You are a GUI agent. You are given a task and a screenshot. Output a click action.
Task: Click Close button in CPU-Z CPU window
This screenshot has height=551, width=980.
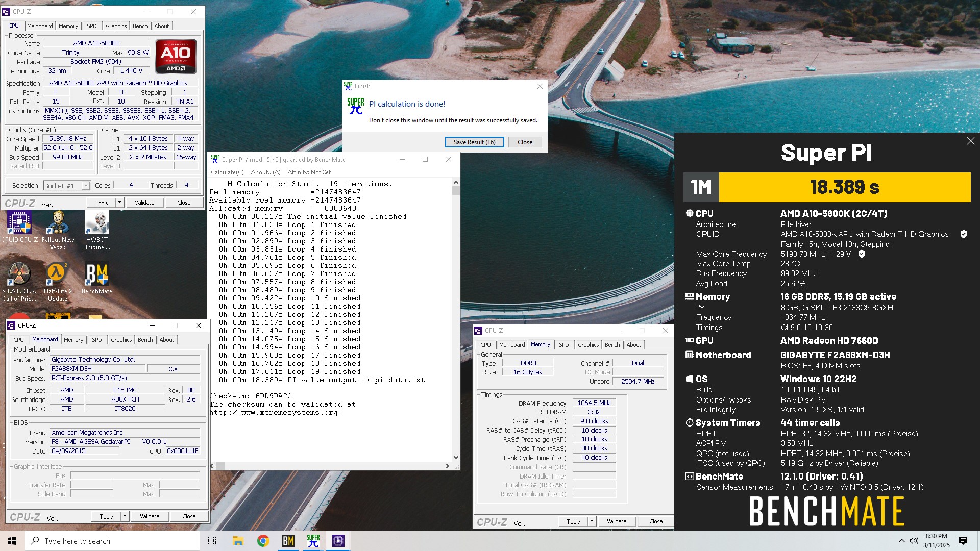point(184,203)
